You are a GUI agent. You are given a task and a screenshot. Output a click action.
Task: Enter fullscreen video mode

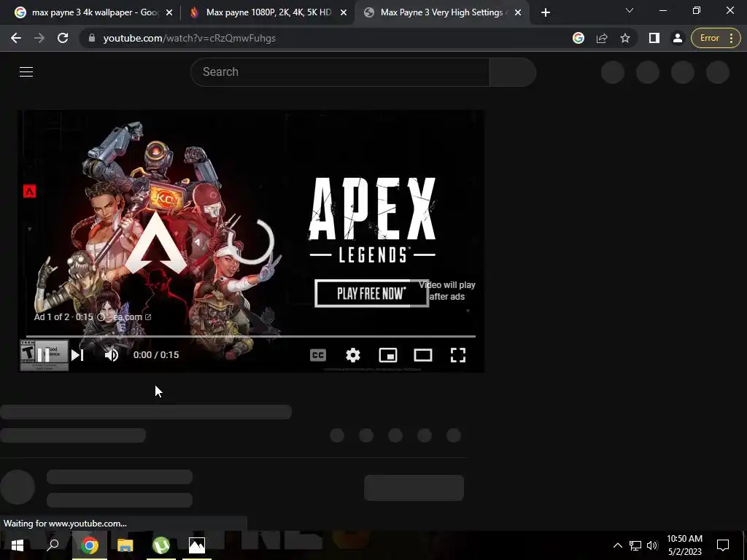click(458, 355)
